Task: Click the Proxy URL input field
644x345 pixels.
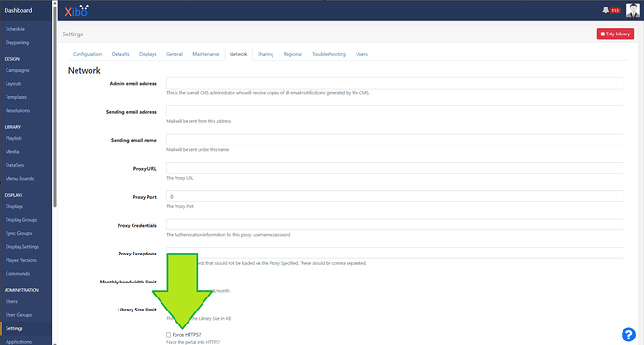Action: [394, 168]
